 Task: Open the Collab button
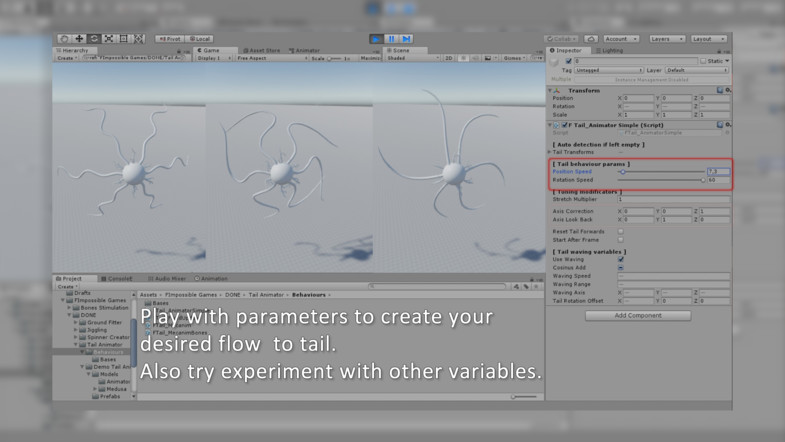click(561, 39)
